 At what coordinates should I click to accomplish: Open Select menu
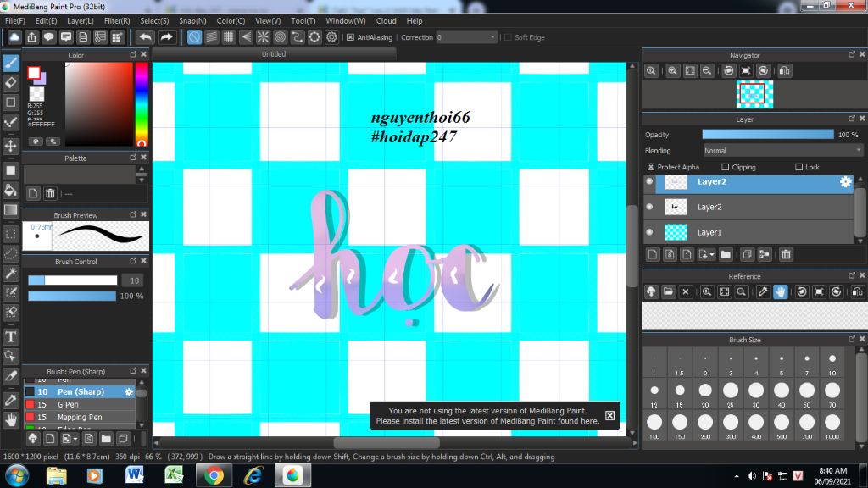pyautogui.click(x=154, y=21)
